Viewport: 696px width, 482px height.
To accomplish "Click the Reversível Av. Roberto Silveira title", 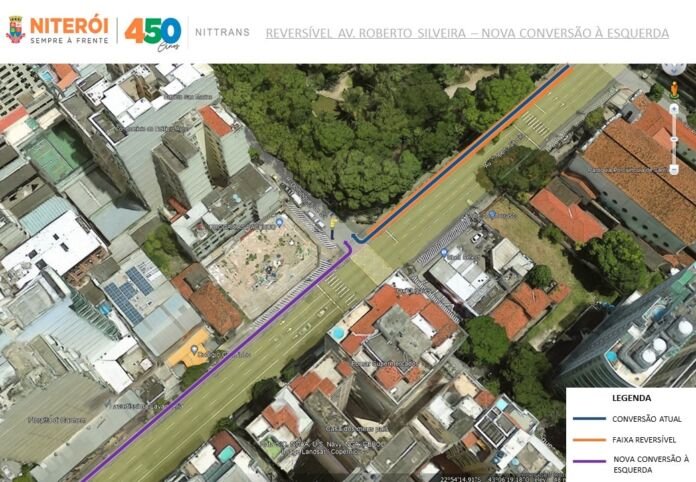I will click(467, 33).
